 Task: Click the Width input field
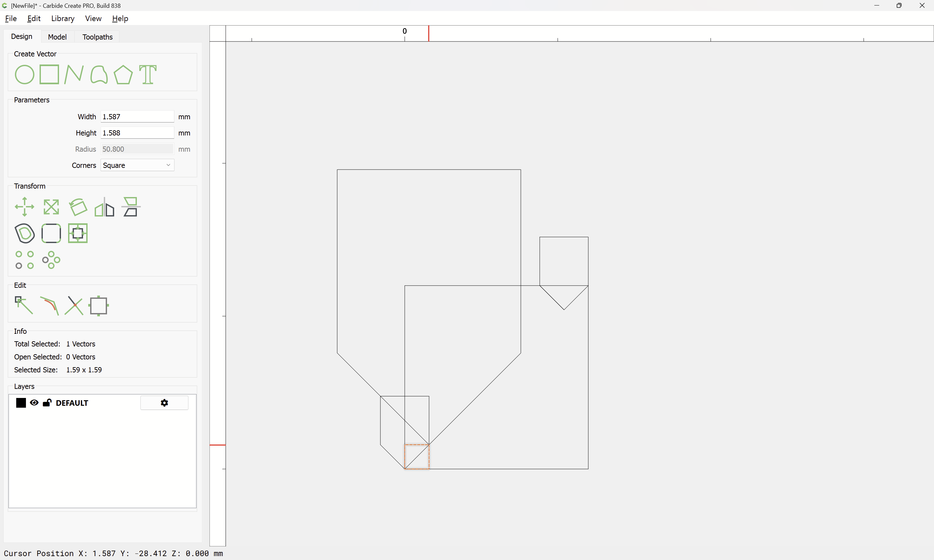pyautogui.click(x=137, y=117)
